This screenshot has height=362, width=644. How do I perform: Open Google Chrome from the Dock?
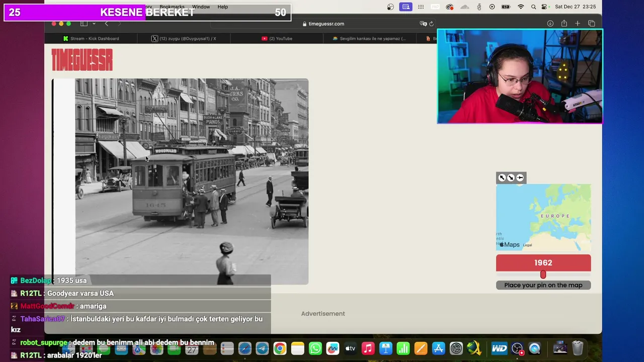click(x=280, y=348)
